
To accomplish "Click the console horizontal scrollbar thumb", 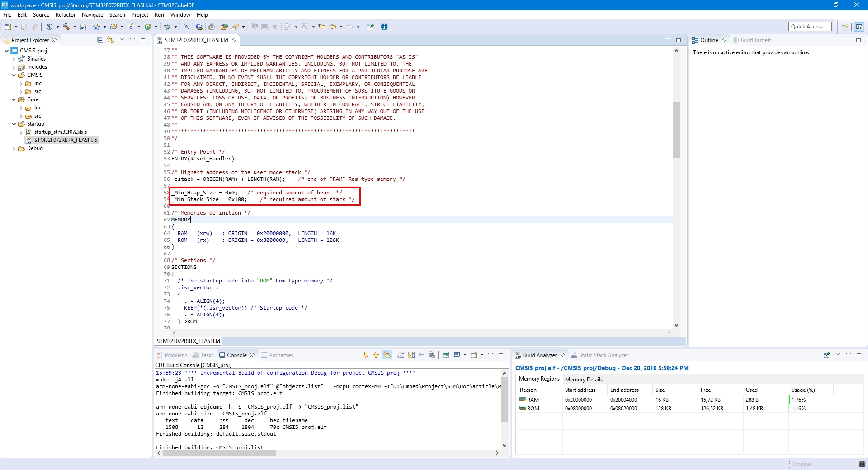I will pyautogui.click(x=219, y=453).
